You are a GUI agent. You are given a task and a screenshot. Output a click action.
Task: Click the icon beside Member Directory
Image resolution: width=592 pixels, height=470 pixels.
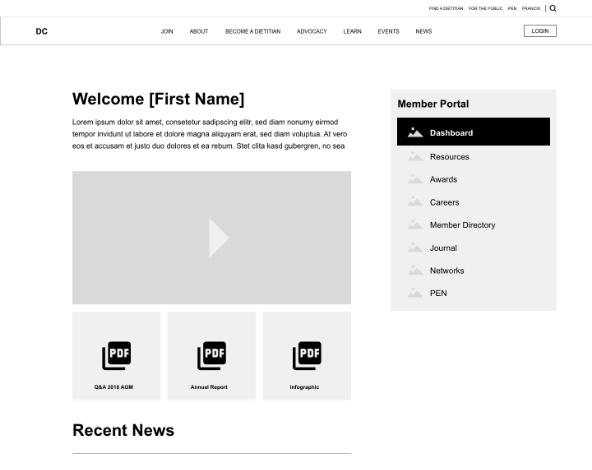[x=415, y=225]
